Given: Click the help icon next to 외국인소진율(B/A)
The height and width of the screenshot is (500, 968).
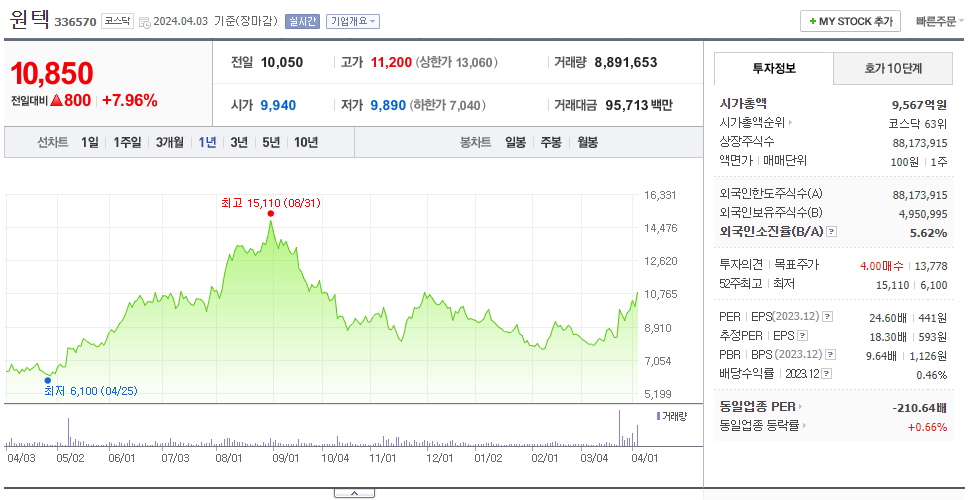Looking at the screenshot, I should pos(832,232).
